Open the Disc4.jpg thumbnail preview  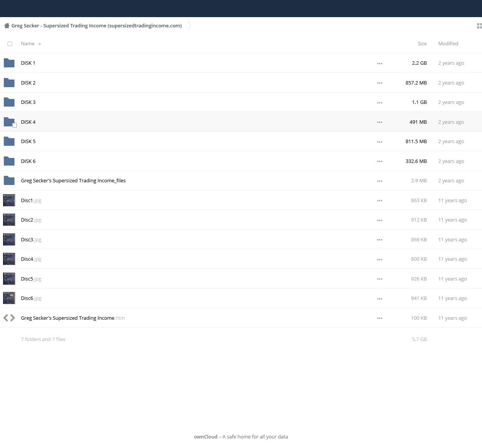9,259
